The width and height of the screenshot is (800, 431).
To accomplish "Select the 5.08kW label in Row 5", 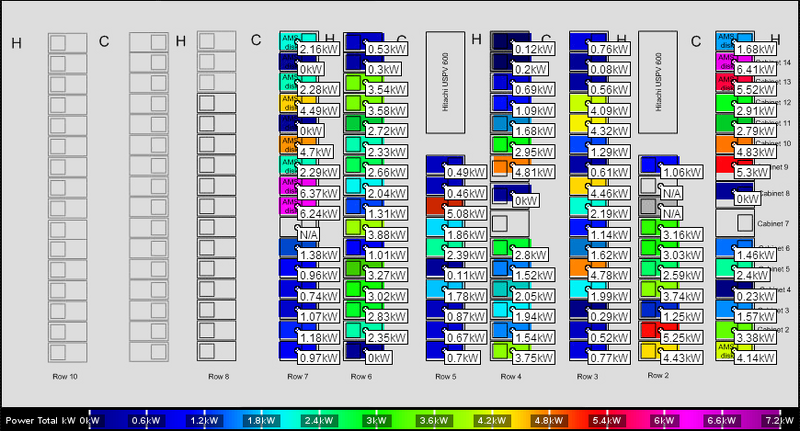I will [465, 214].
